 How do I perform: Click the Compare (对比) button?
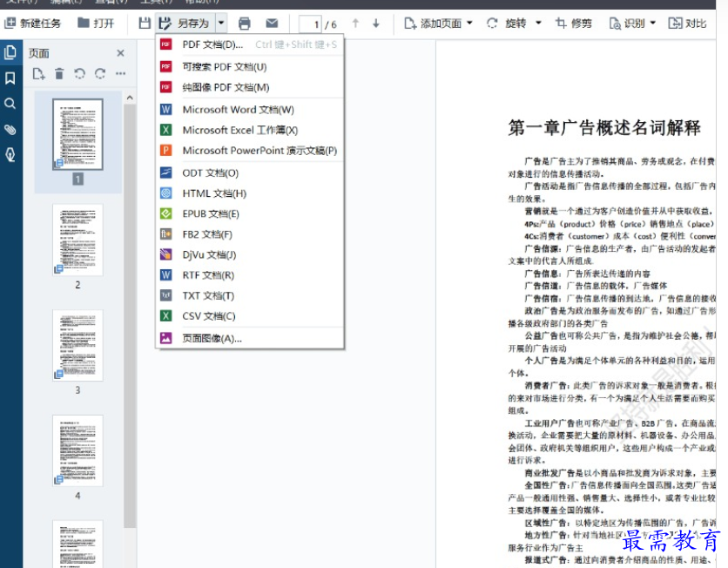pyautogui.click(x=687, y=23)
